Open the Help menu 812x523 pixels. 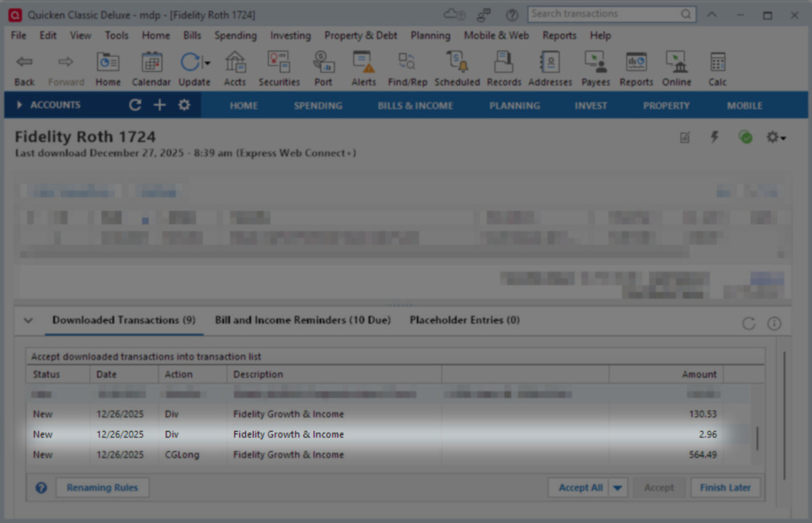pos(600,35)
